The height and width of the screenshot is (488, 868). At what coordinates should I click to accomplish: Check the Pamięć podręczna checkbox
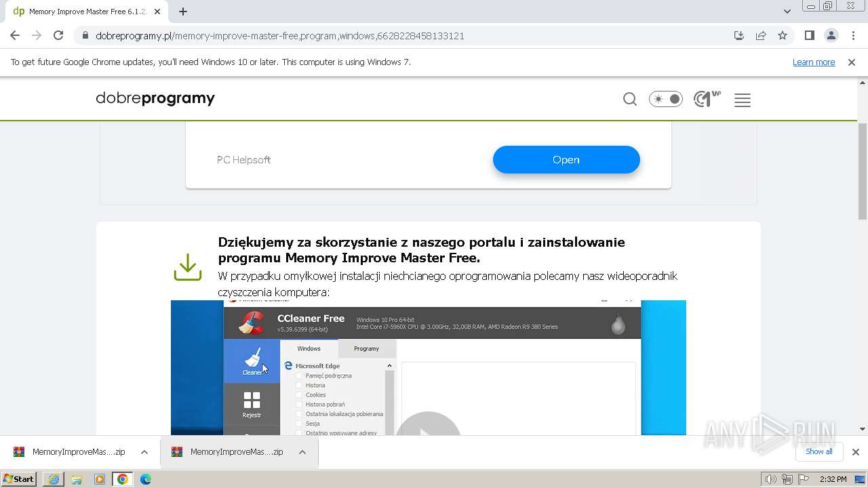click(x=299, y=375)
